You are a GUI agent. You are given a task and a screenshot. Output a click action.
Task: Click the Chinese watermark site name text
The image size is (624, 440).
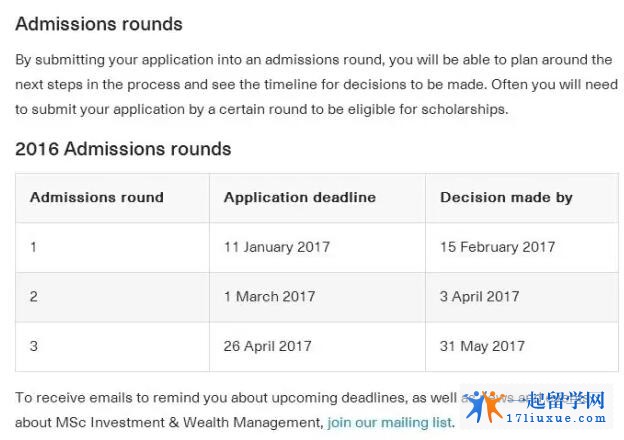click(565, 400)
